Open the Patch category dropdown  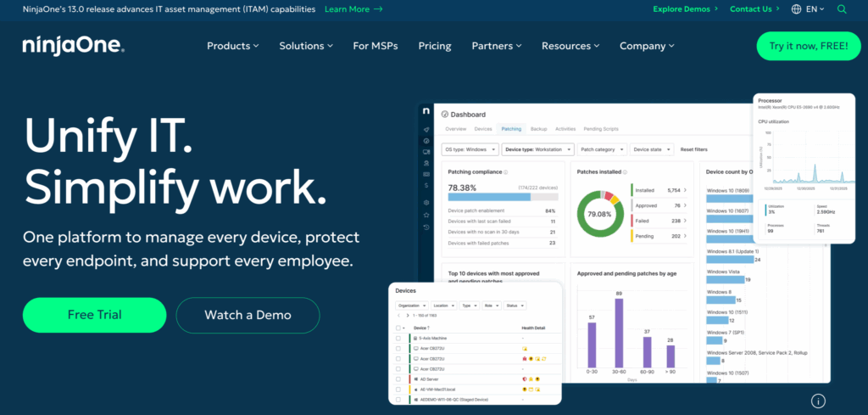coord(604,149)
